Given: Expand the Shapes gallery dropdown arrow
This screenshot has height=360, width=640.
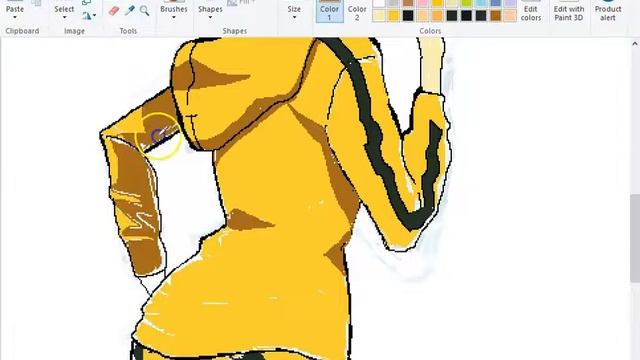Looking at the screenshot, I should [210, 18].
